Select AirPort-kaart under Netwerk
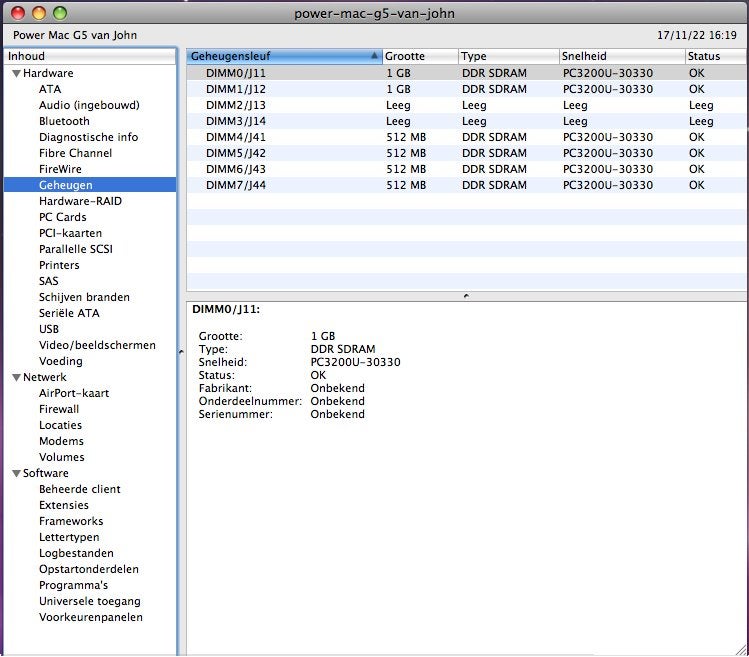749x657 pixels. tap(74, 393)
